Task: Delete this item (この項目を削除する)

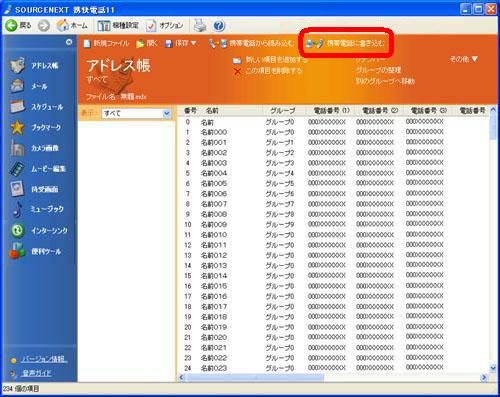Action: pos(268,71)
